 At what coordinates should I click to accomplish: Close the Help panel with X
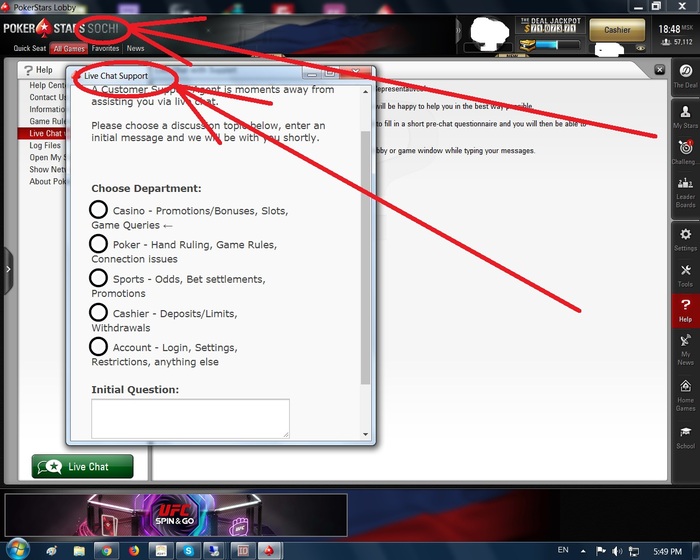pos(659,70)
